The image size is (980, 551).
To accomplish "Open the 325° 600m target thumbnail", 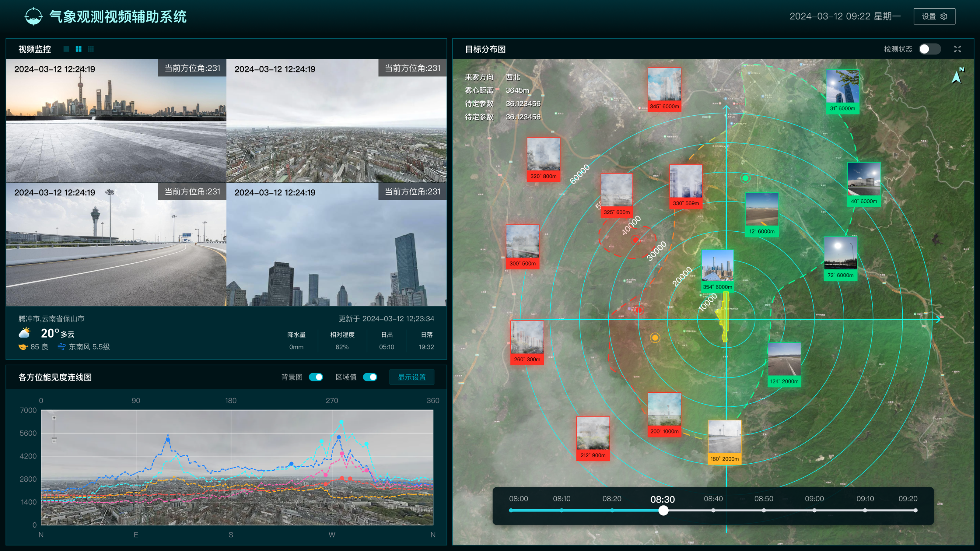I will coord(616,195).
